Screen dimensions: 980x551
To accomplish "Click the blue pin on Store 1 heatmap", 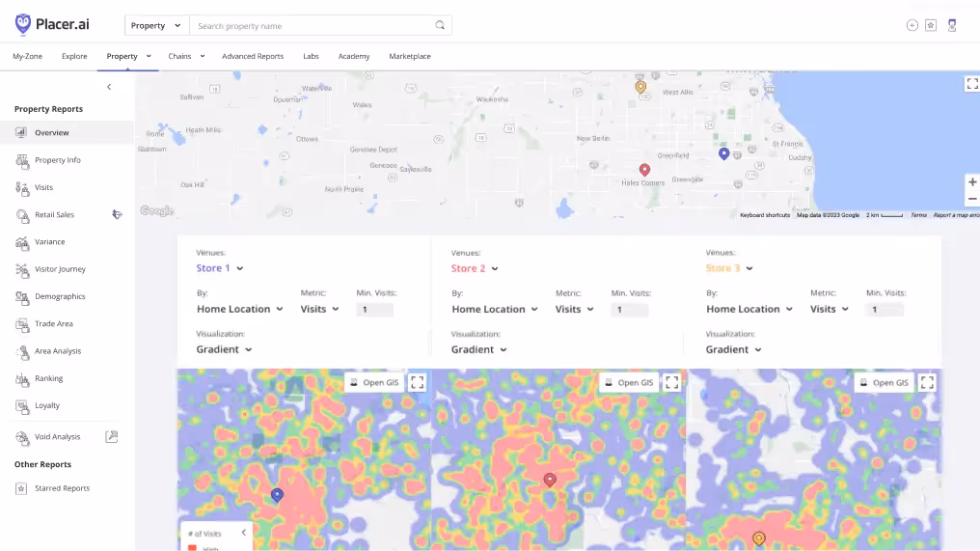I will click(277, 495).
